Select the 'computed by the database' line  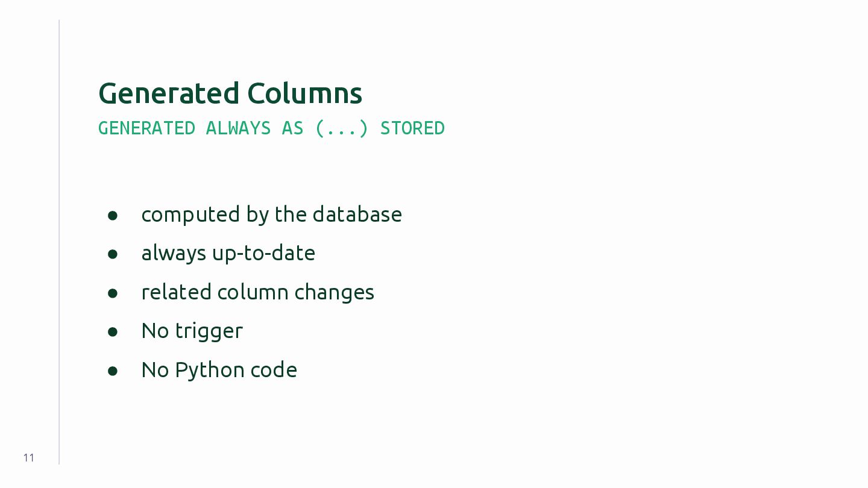[271, 214]
